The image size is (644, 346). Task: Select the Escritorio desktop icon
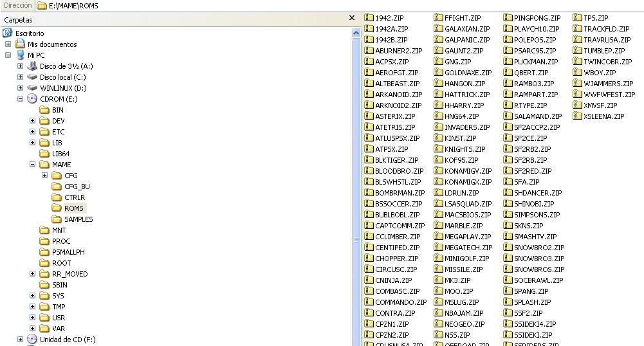(x=7, y=33)
